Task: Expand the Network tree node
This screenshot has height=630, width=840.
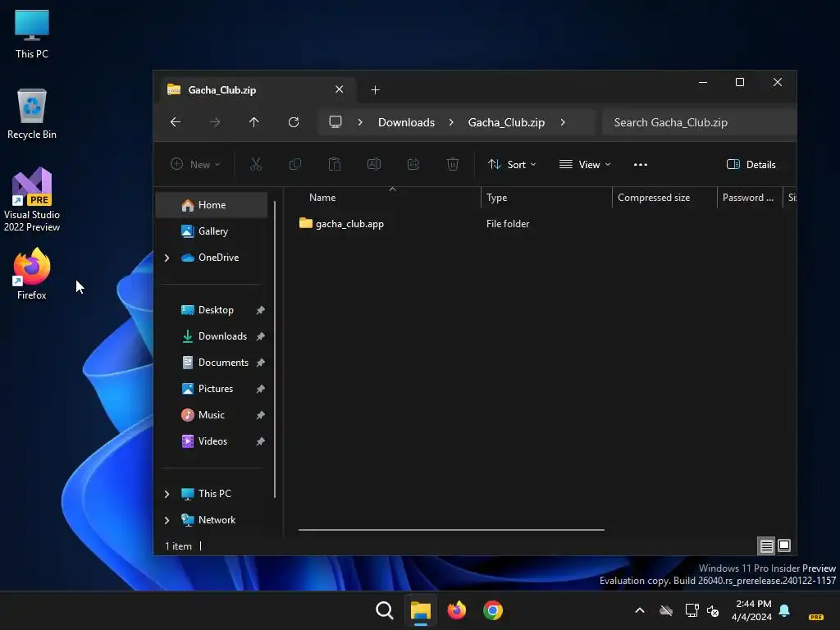Action: tap(167, 520)
